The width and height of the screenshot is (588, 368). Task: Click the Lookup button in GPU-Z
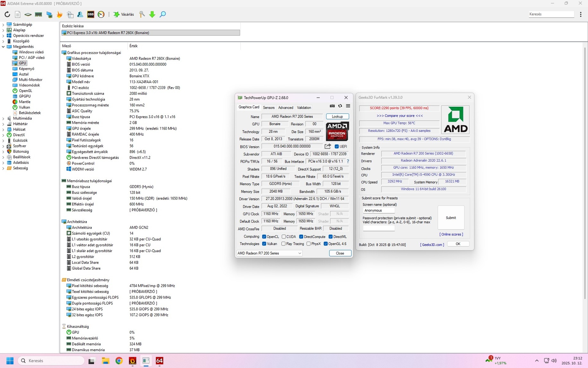coord(337,116)
